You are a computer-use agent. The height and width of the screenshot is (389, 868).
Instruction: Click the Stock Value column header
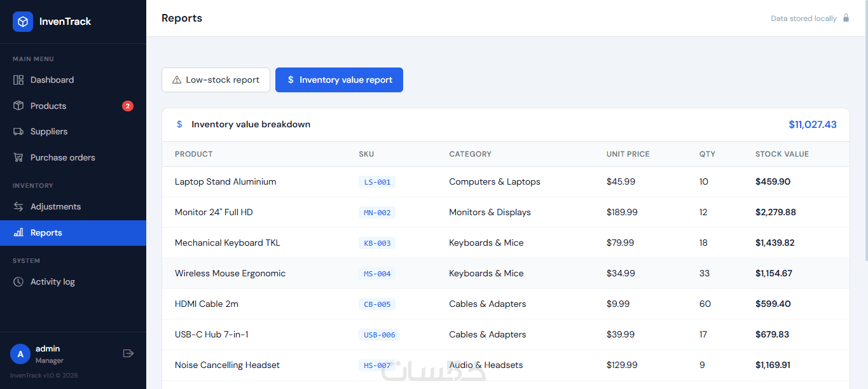pyautogui.click(x=782, y=154)
